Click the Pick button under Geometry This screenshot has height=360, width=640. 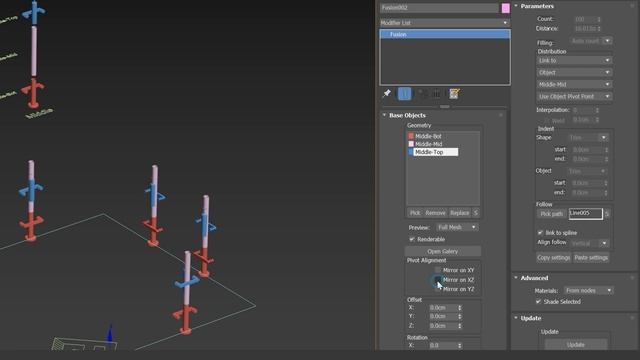click(415, 213)
